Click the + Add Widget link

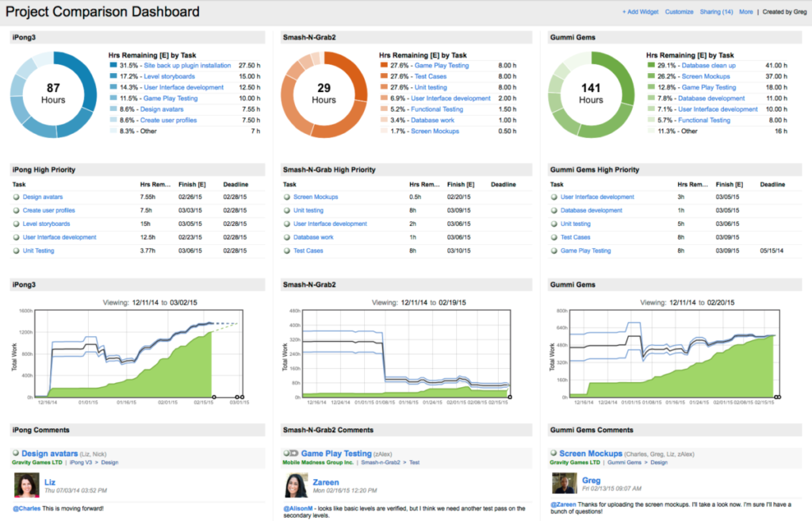pyautogui.click(x=641, y=12)
